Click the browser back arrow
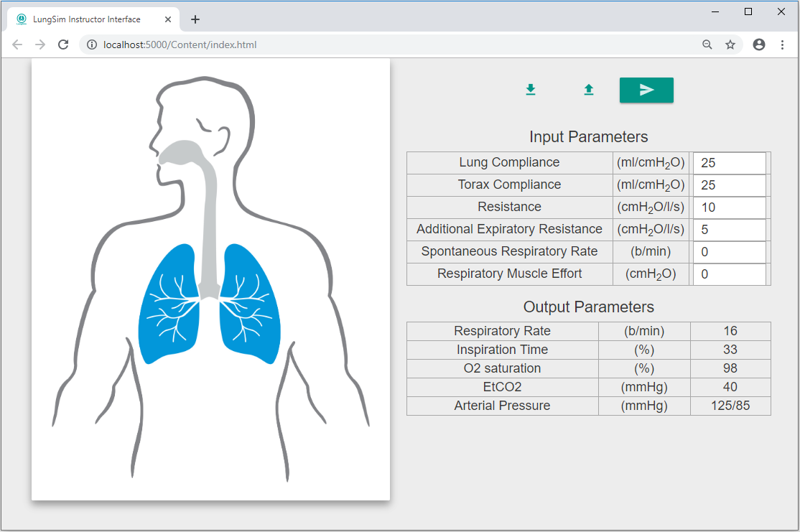The image size is (800, 532). pos(17,45)
